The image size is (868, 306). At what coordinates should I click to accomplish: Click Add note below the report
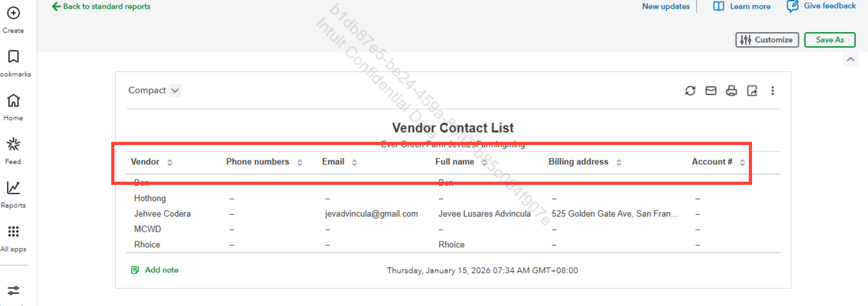coord(161,270)
